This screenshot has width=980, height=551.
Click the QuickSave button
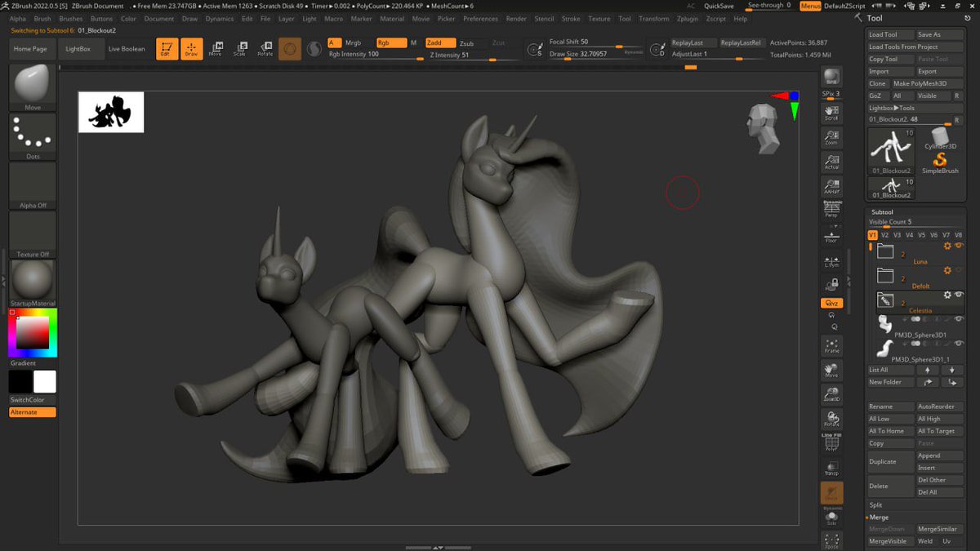719,6
